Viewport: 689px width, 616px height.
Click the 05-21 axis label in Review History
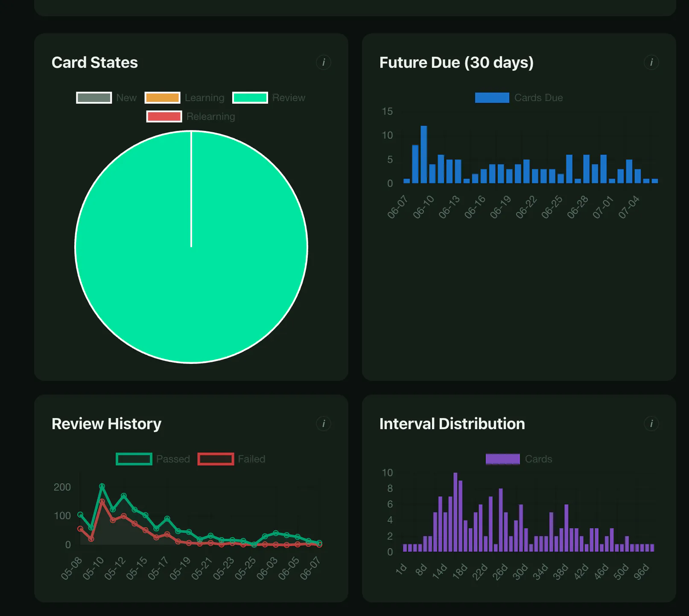(201, 569)
